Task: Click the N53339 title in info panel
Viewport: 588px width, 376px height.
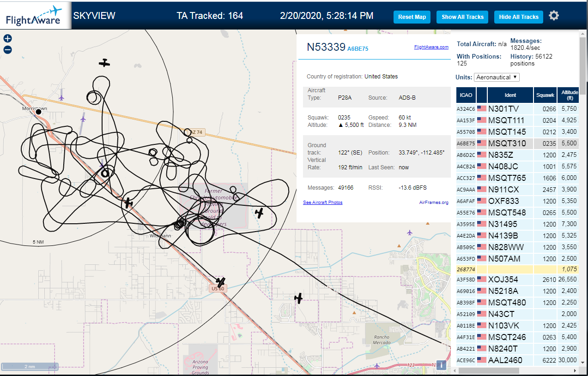Action: [x=326, y=47]
